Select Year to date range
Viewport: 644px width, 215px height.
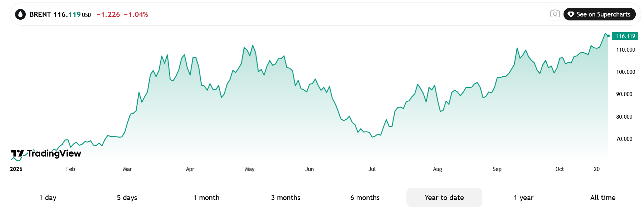(444, 197)
